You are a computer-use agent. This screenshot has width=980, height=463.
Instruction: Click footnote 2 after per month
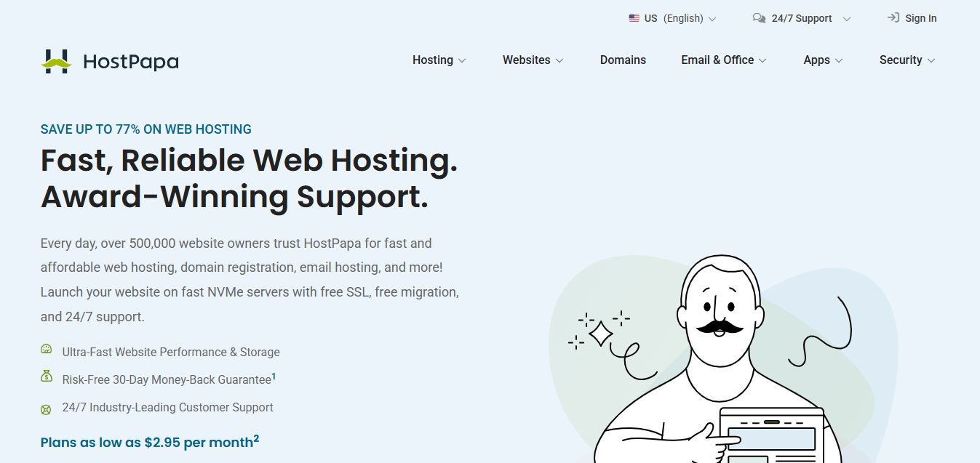256,438
